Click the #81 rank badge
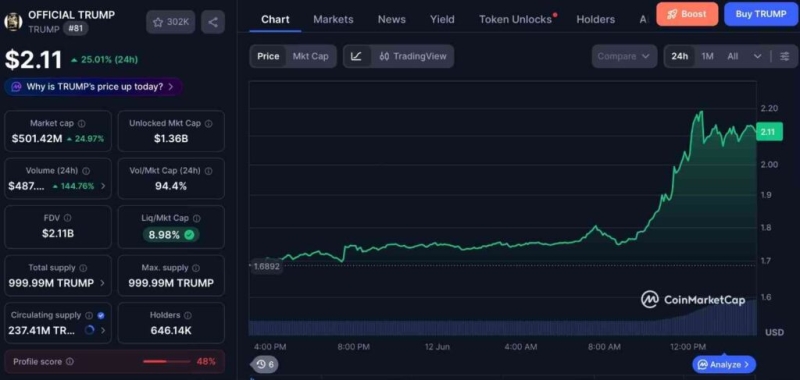800x380 pixels. pyautogui.click(x=76, y=29)
